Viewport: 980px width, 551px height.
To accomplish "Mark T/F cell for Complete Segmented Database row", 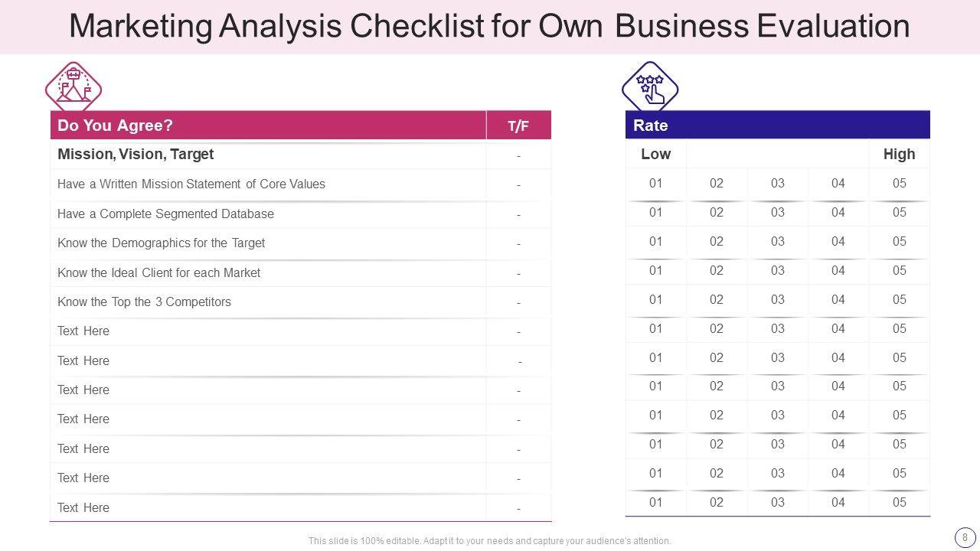I will (x=518, y=214).
